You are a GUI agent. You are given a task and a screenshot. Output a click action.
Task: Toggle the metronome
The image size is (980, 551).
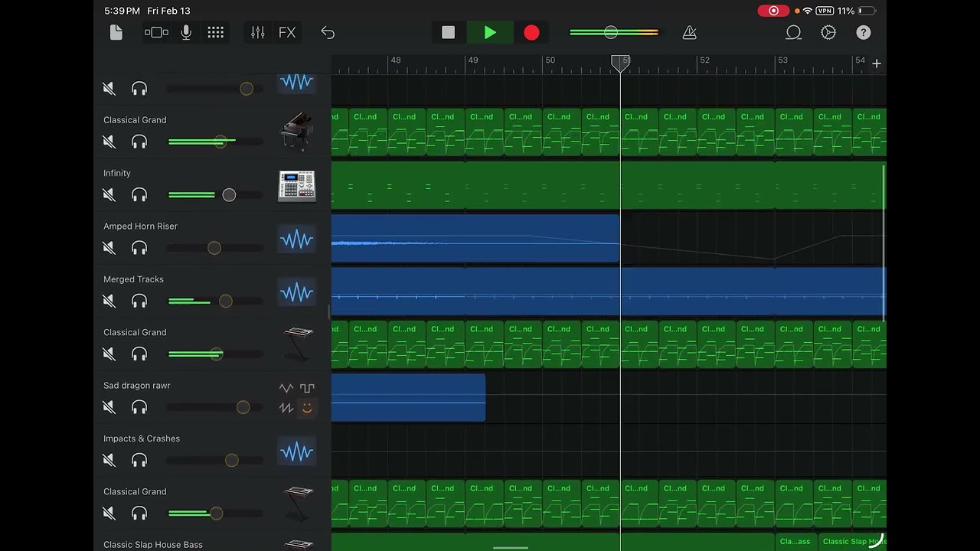(689, 32)
